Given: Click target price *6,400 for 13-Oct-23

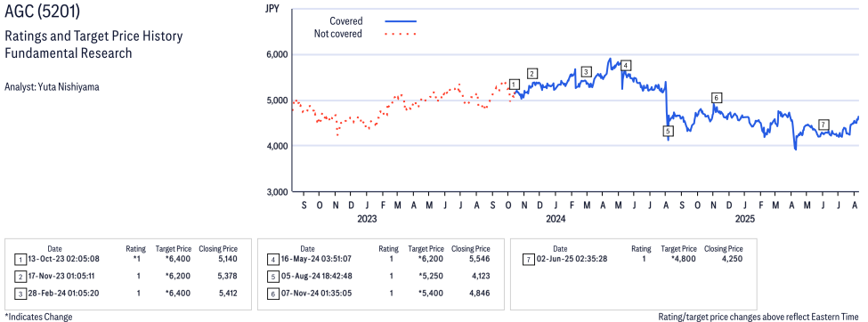Looking at the screenshot, I should 177,259.
